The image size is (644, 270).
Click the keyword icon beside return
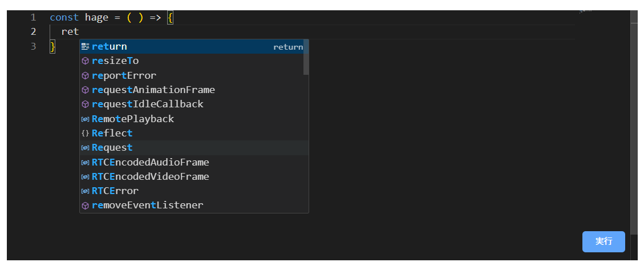coord(86,47)
